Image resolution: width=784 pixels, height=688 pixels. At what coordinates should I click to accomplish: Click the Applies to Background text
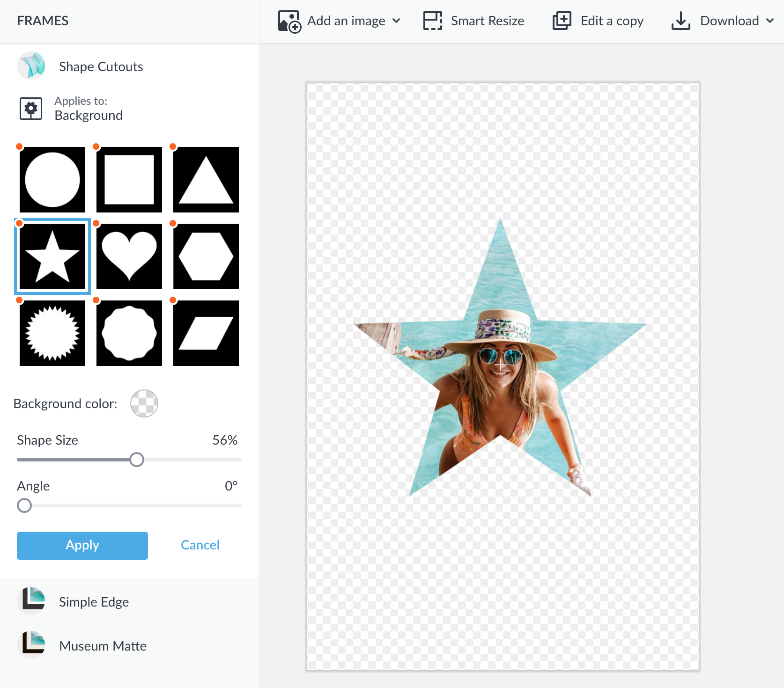(x=89, y=109)
